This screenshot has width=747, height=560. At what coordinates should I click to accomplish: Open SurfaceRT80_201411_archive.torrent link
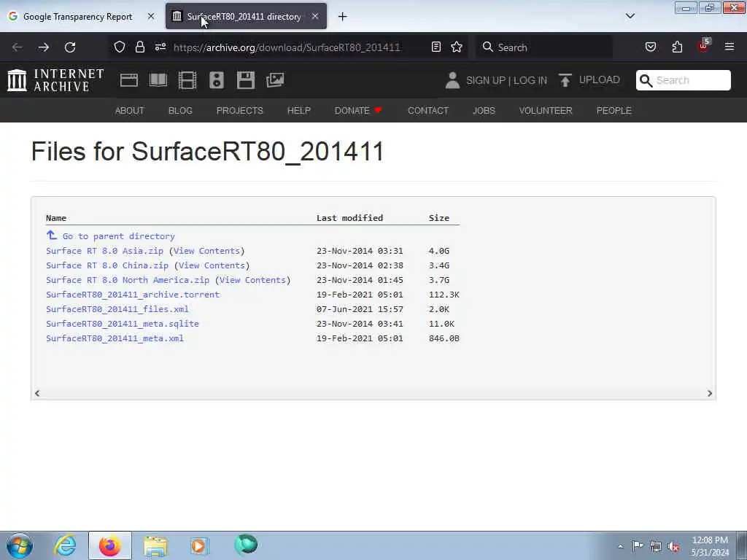133,295
